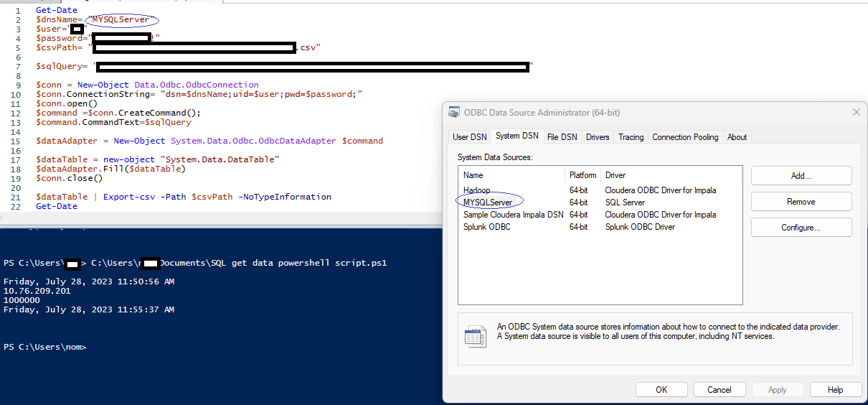
Task: Open Help in the ODBC dialog
Action: pos(836,390)
